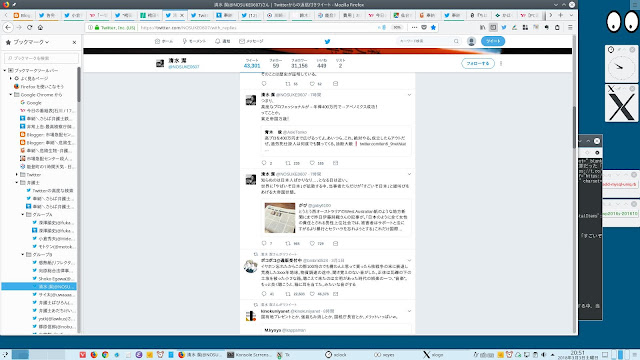Screen dimensions: 640x360
Task: Reply to the first 清水 潔 tweet
Action: [264, 163]
